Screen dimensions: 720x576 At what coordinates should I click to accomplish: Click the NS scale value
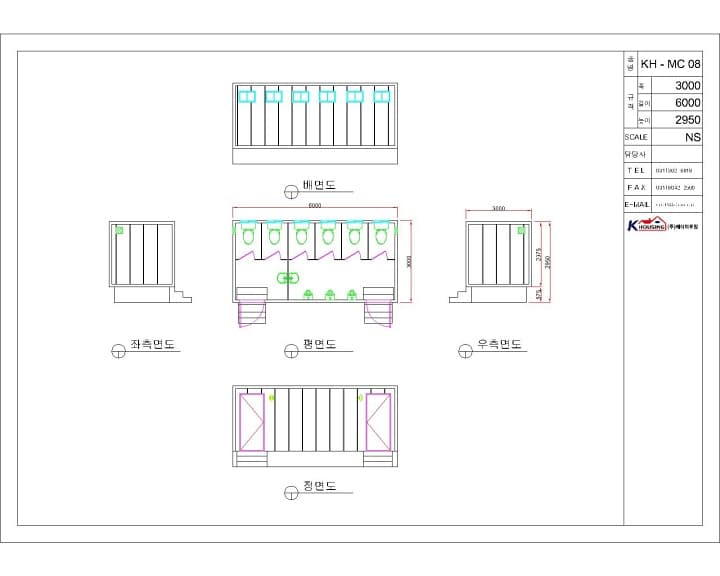pyautogui.click(x=693, y=137)
